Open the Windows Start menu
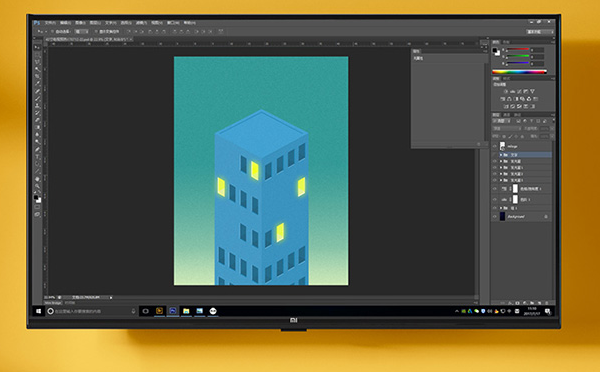600x372 pixels. point(38,311)
